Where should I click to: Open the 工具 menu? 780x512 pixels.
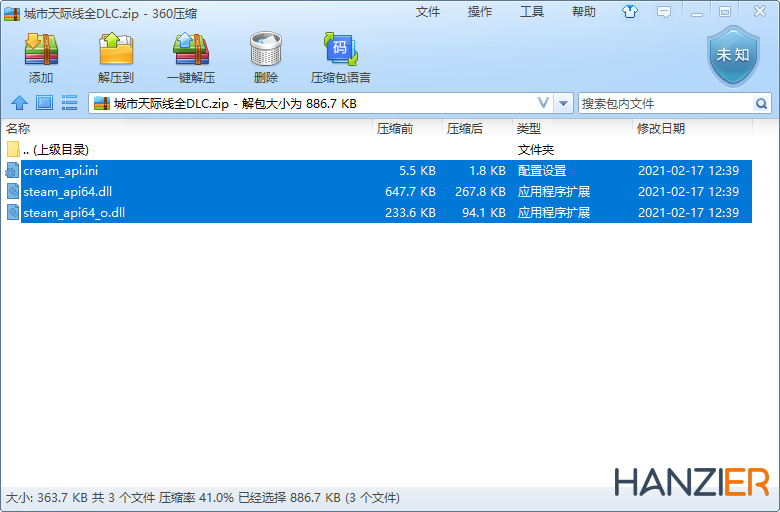532,11
